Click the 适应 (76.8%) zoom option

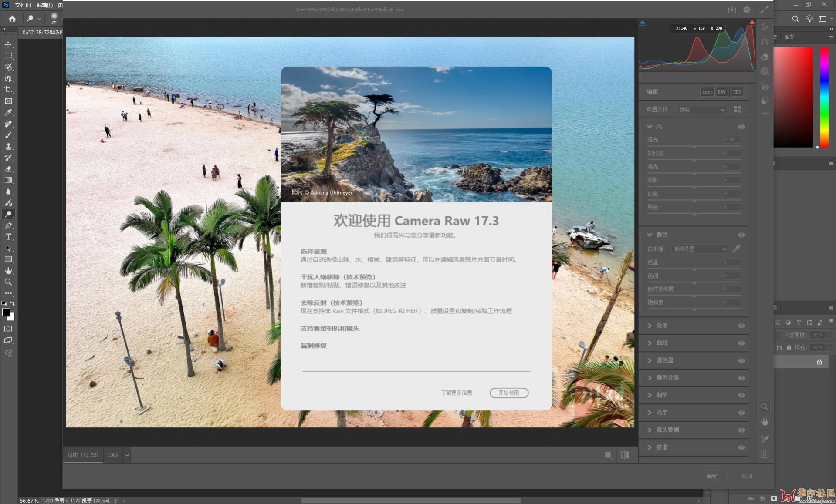(83, 455)
